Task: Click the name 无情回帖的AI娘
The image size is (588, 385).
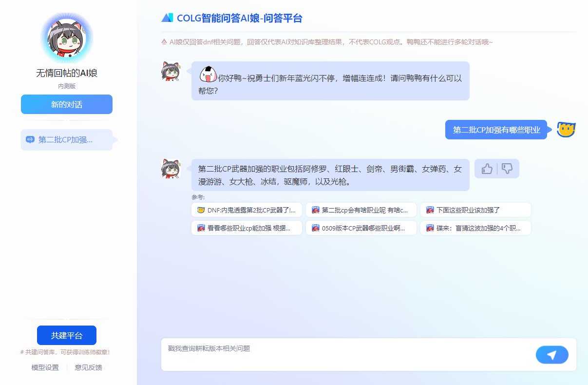Action: pyautogui.click(x=67, y=74)
